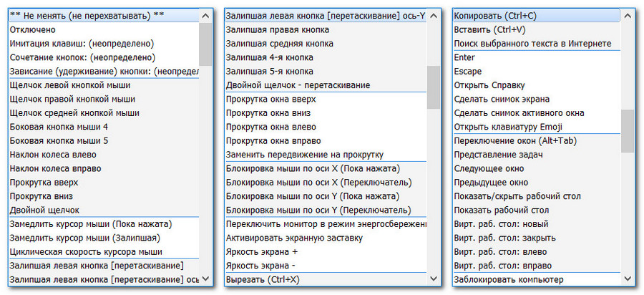Select the "Отключено" option
This screenshot has width=644, height=295.
coord(33,29)
